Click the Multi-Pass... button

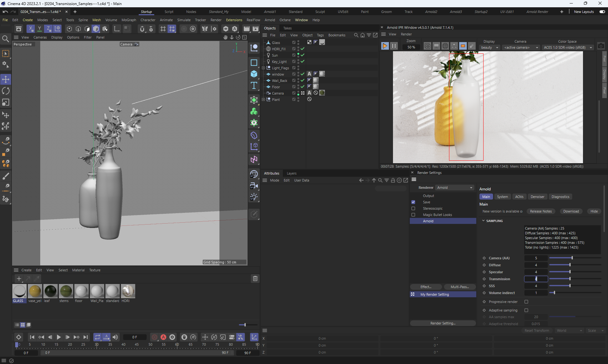tap(459, 287)
